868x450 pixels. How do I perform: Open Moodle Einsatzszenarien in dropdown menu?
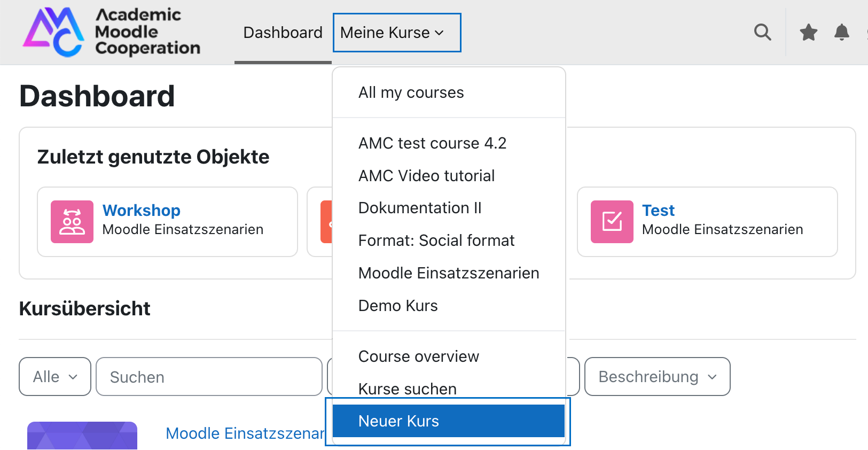[x=449, y=273]
